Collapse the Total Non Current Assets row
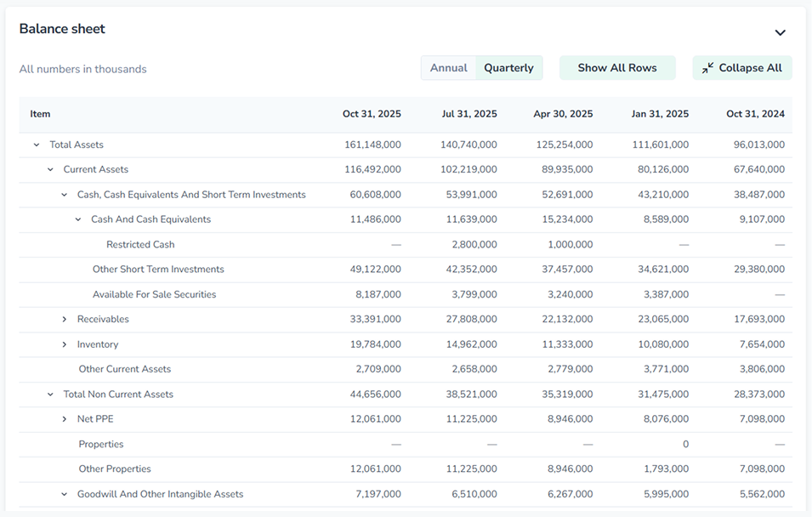This screenshot has height=517, width=812. (50, 395)
